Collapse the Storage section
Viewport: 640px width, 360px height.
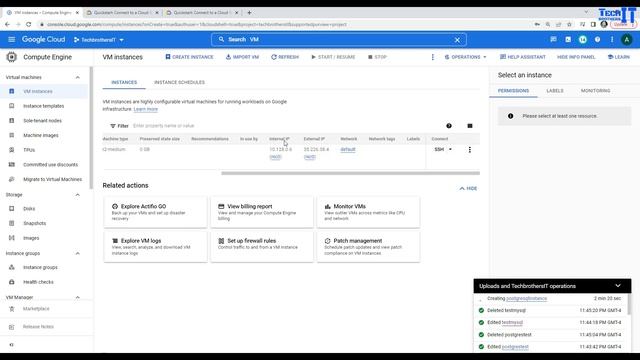[78, 195]
